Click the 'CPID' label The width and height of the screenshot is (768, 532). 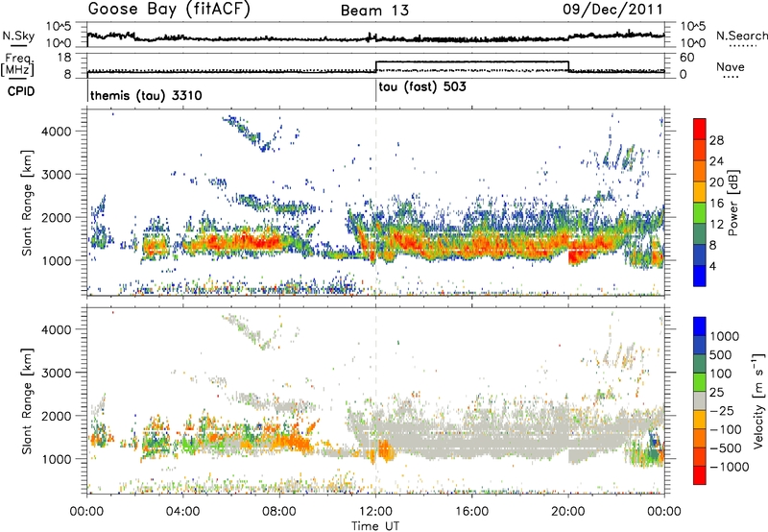(x=20, y=91)
